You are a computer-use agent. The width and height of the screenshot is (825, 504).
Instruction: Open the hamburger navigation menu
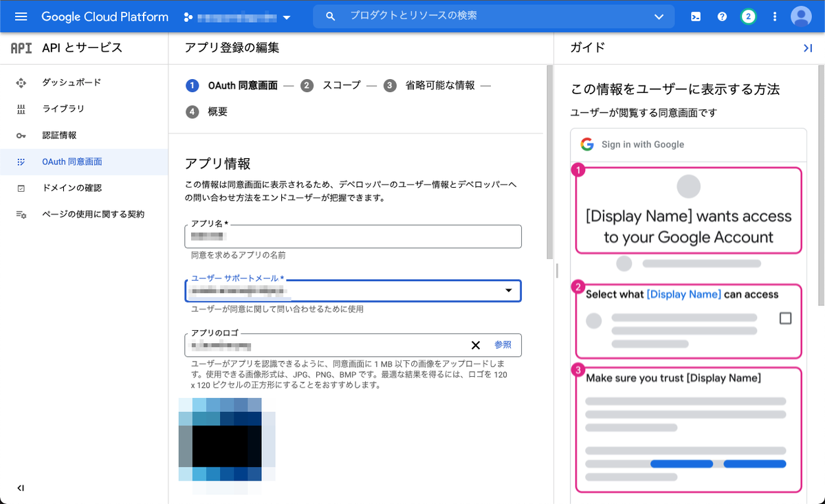21,17
